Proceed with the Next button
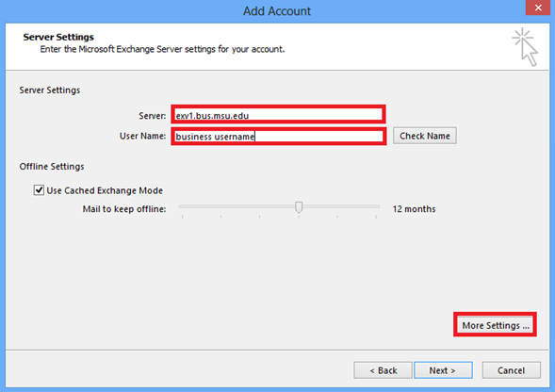 (x=443, y=370)
